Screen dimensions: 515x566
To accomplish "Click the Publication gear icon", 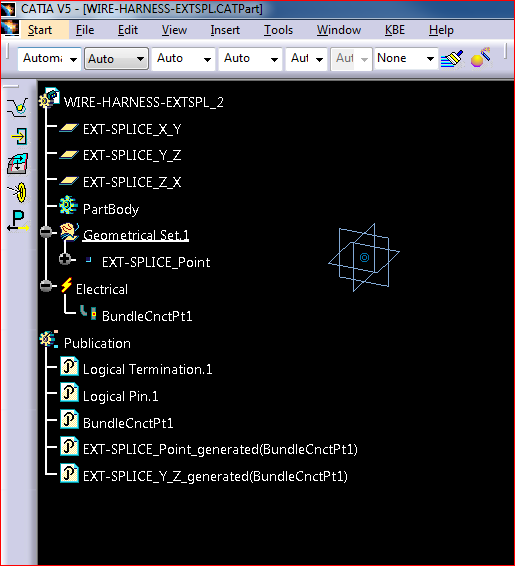I will click(49, 339).
